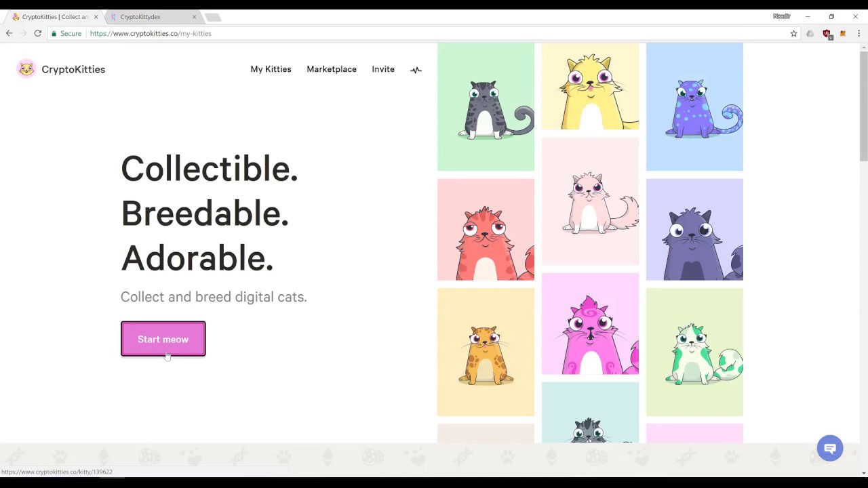Viewport: 868px width, 488px height.
Task: Click the MetaMask fox extension icon
Action: point(843,33)
